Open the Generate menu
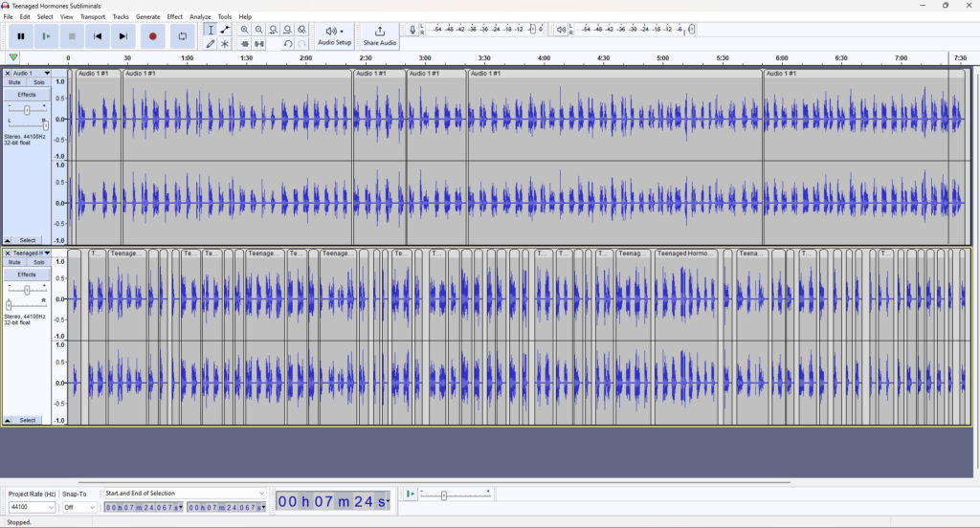 (147, 16)
